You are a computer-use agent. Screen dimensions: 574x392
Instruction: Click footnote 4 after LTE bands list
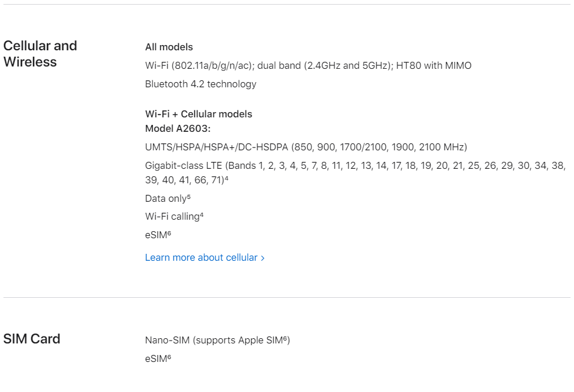[x=227, y=179]
